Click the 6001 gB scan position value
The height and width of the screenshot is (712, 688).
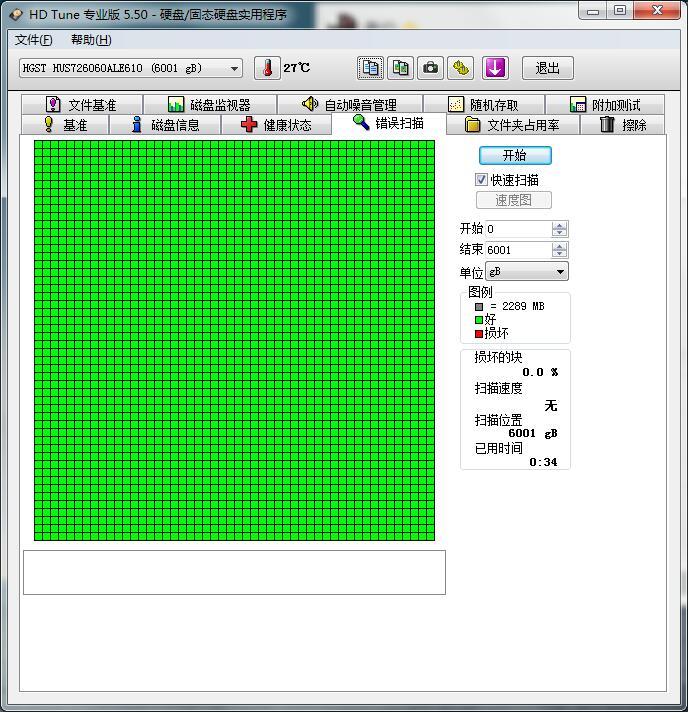coord(533,433)
